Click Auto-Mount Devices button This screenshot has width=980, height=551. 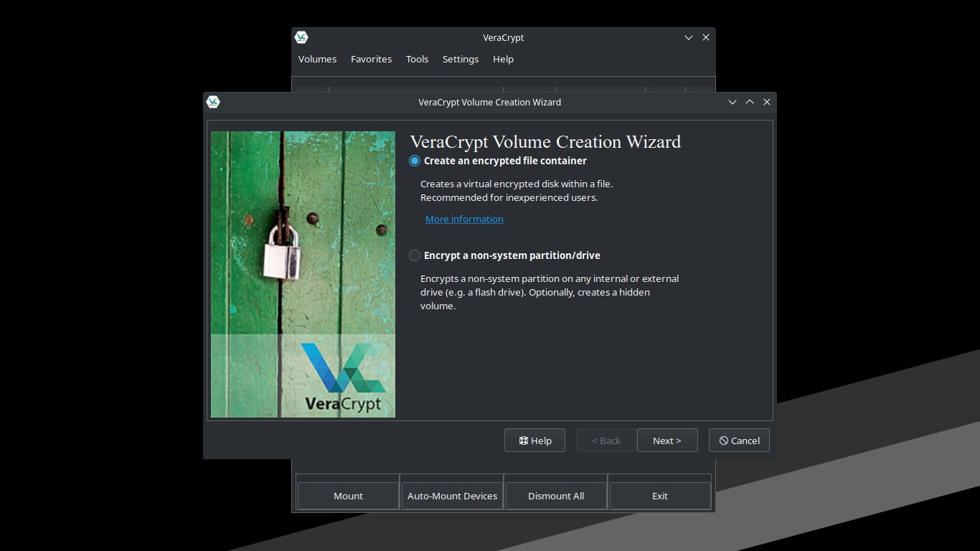point(452,496)
